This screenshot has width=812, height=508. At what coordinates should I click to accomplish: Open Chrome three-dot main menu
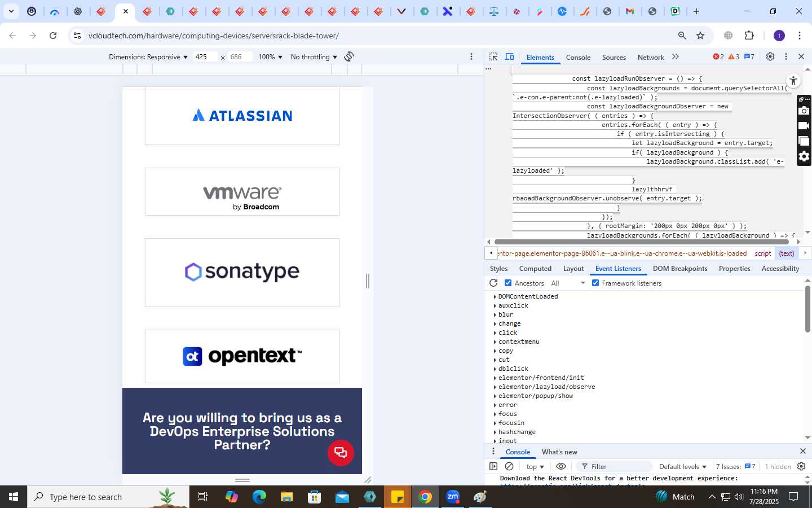point(800,36)
